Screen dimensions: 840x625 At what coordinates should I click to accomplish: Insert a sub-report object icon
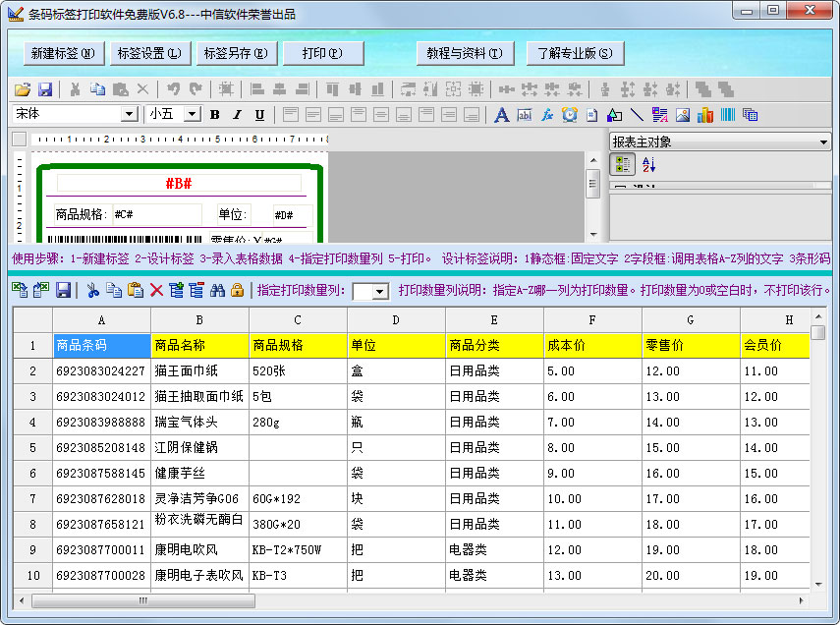750,115
